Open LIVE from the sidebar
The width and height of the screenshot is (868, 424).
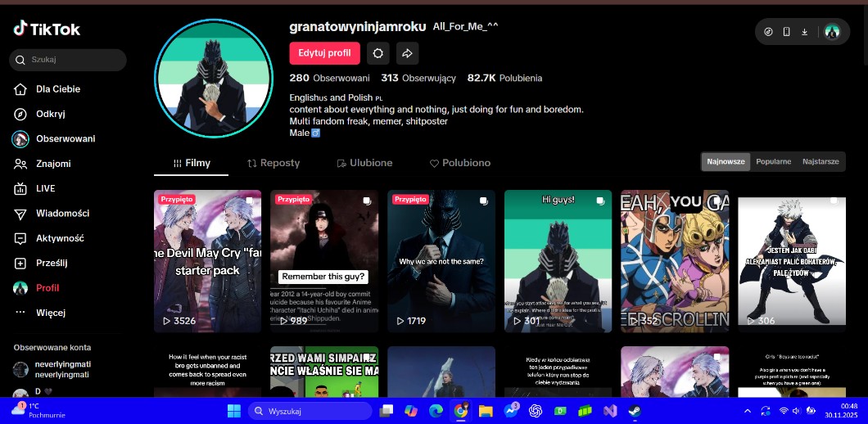pyautogui.click(x=45, y=188)
